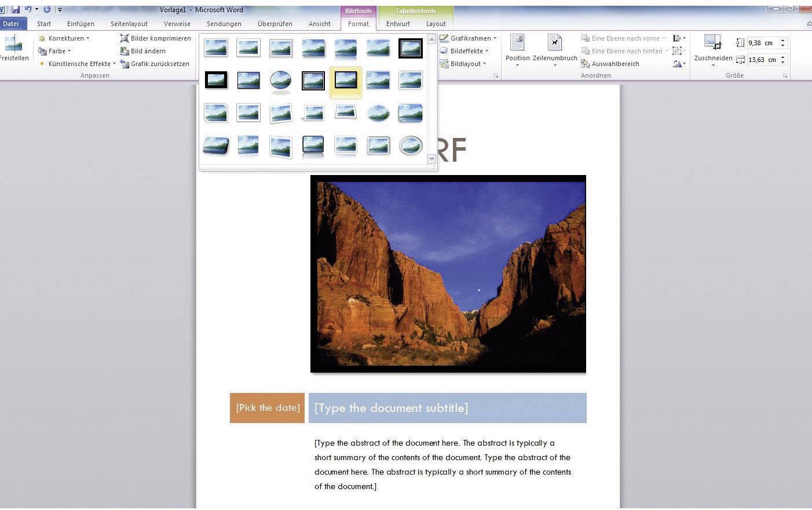Click the Freistellen background removal icon
This screenshot has width=812, height=510.
[13, 43]
